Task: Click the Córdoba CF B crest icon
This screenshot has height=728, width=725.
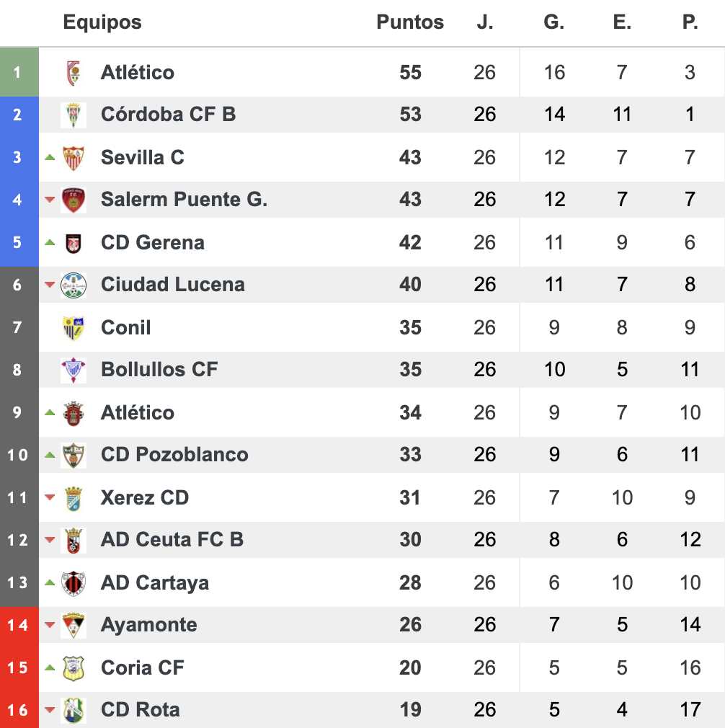Action: coord(74,115)
